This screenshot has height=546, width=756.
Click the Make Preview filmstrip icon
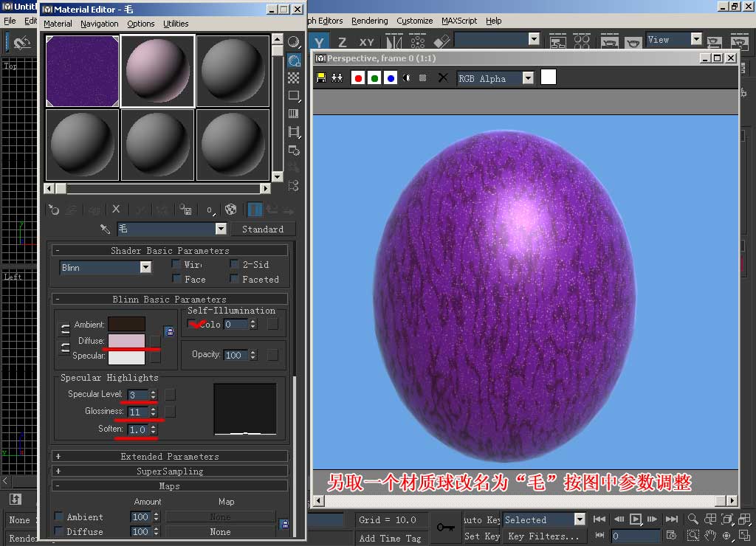tap(294, 131)
